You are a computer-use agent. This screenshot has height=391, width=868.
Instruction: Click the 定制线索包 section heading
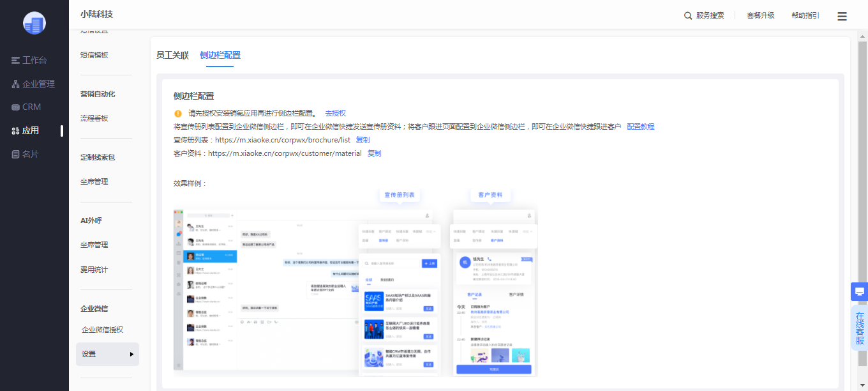[x=98, y=157]
